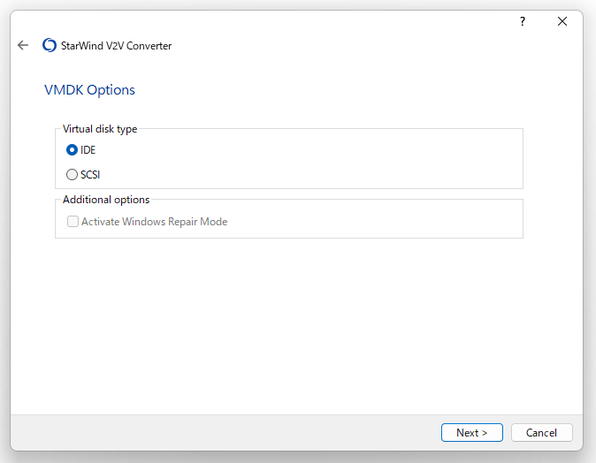Screen dimensions: 596x463
Task: Click the Additional options group label
Action: click(x=106, y=200)
